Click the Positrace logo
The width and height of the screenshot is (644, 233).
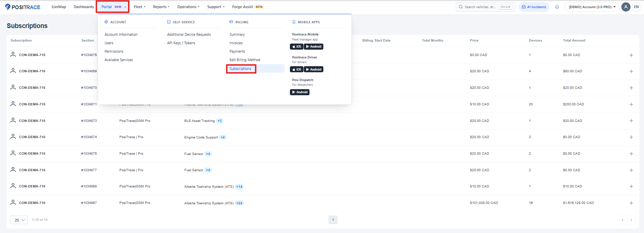point(23,7)
